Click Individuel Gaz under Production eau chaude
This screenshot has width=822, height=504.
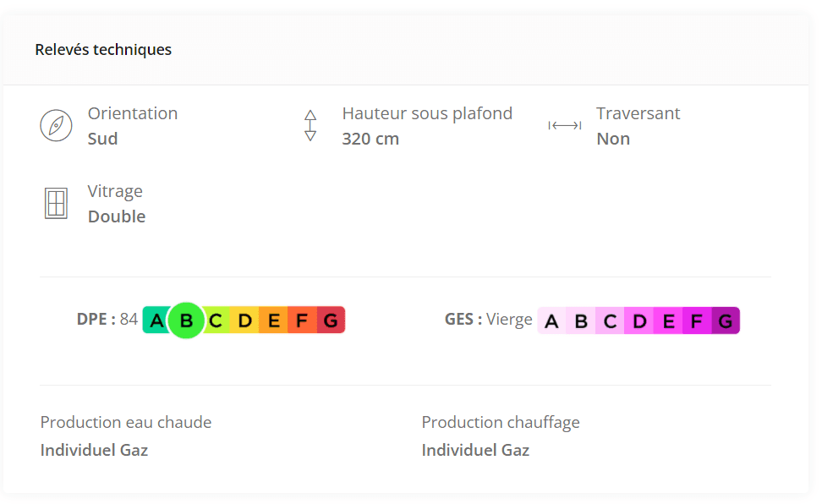pos(95,450)
